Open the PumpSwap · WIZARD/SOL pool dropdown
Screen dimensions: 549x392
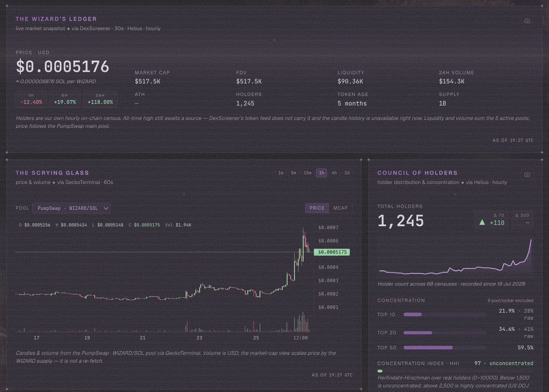[71, 208]
